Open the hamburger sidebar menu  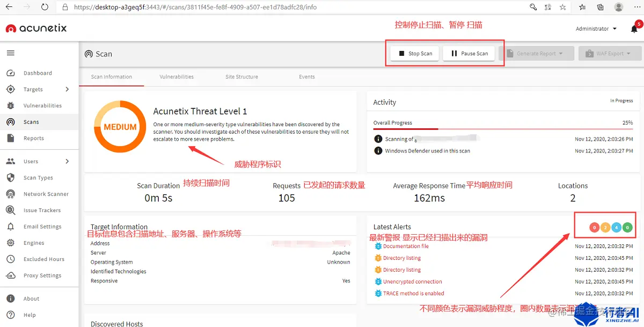[10, 53]
